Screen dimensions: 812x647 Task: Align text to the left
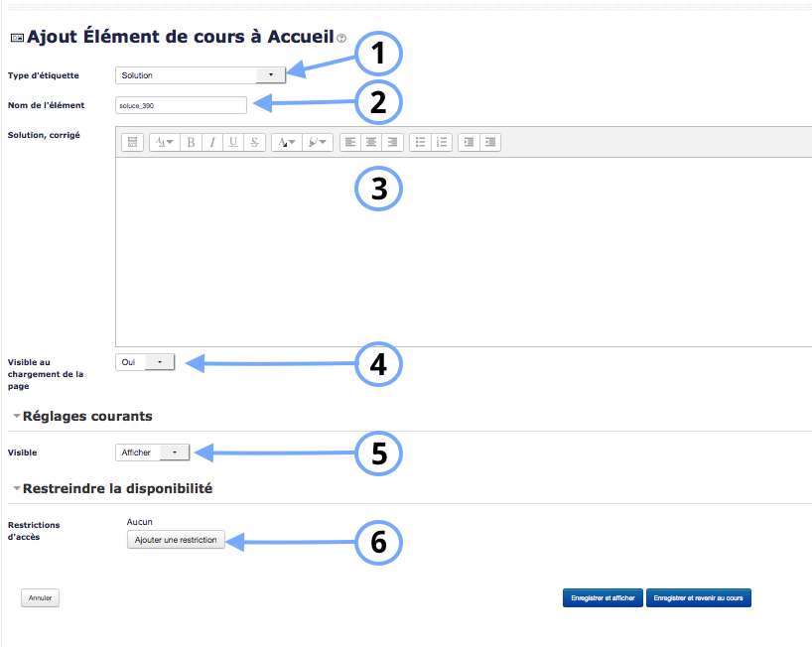click(x=350, y=143)
